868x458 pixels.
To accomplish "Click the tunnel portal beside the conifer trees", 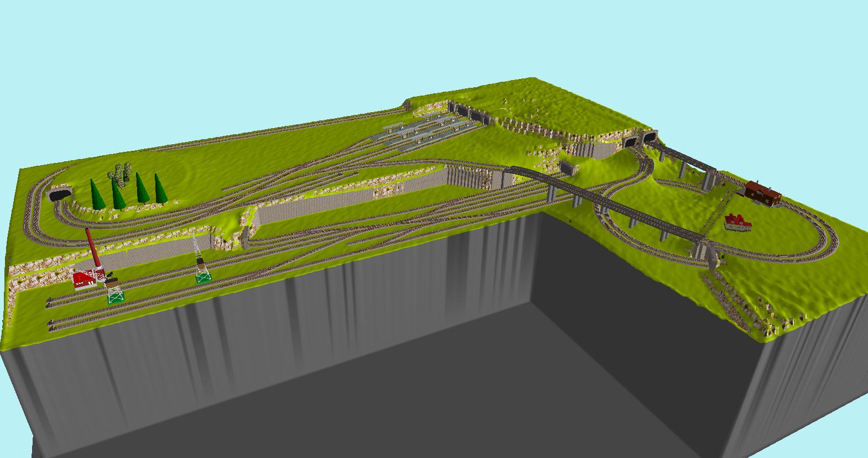I will pyautogui.click(x=61, y=194).
